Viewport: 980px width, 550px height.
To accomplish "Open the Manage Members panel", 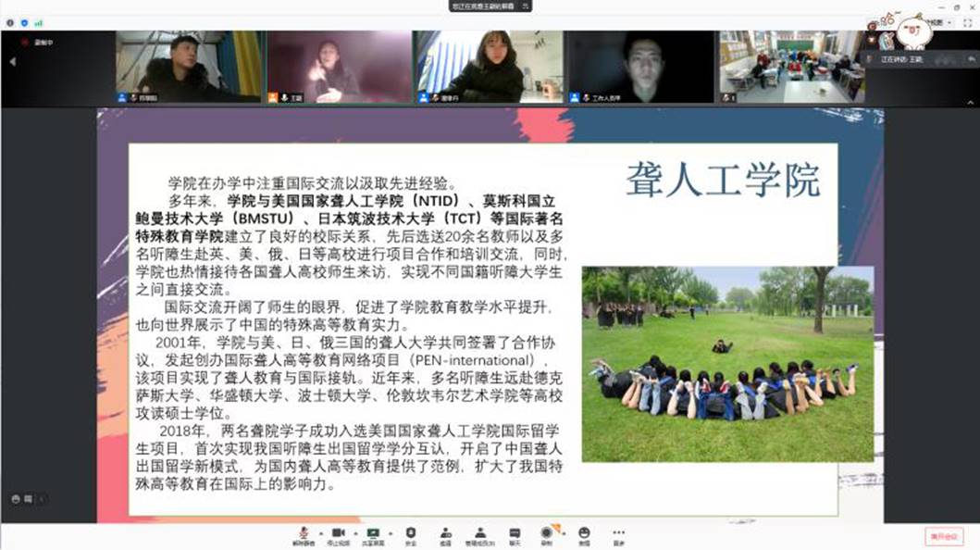I will [x=480, y=534].
